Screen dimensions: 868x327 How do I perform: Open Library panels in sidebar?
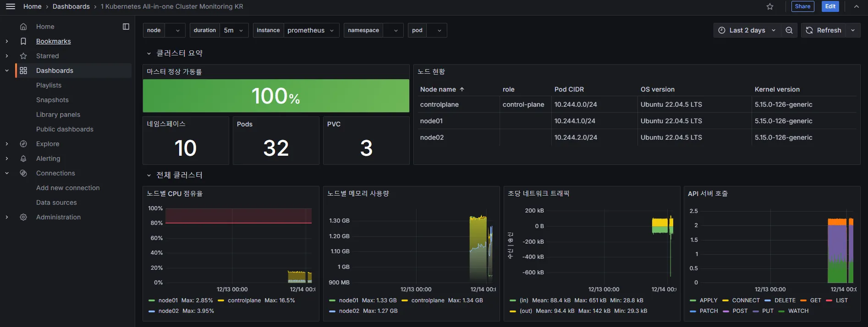[58, 114]
